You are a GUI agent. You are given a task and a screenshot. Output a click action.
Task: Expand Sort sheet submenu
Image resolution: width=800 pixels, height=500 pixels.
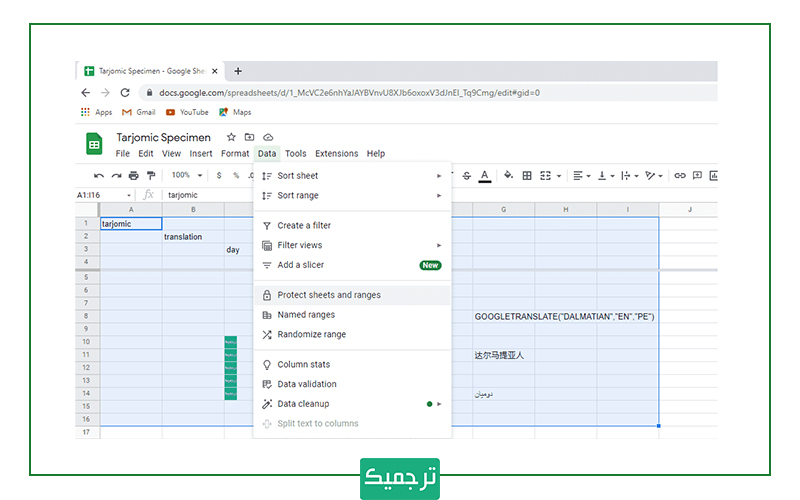click(352, 176)
